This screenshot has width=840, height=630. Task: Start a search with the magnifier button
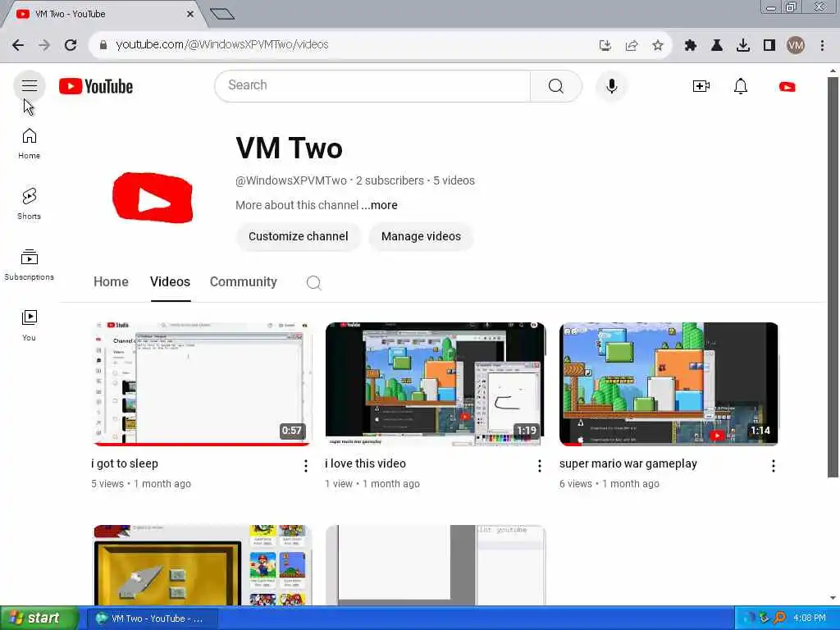[x=555, y=85]
